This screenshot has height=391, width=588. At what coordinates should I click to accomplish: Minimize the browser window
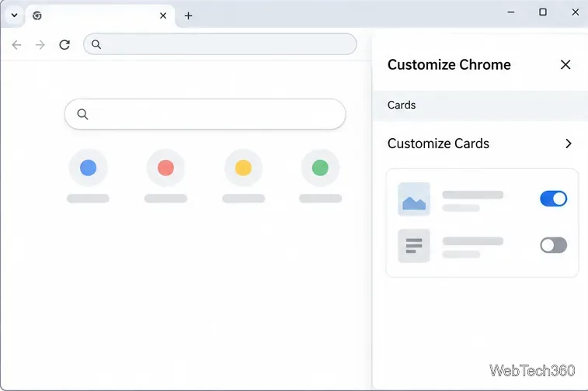(x=511, y=12)
